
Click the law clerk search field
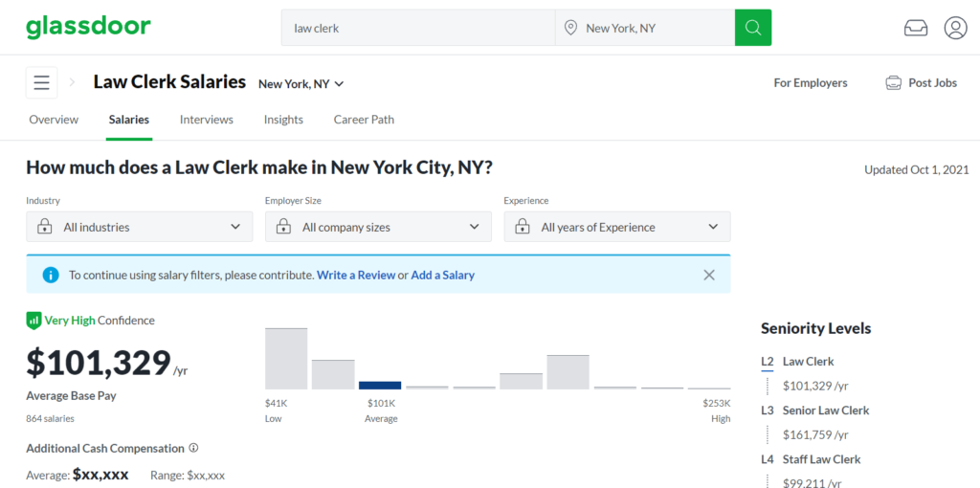[x=418, y=28]
